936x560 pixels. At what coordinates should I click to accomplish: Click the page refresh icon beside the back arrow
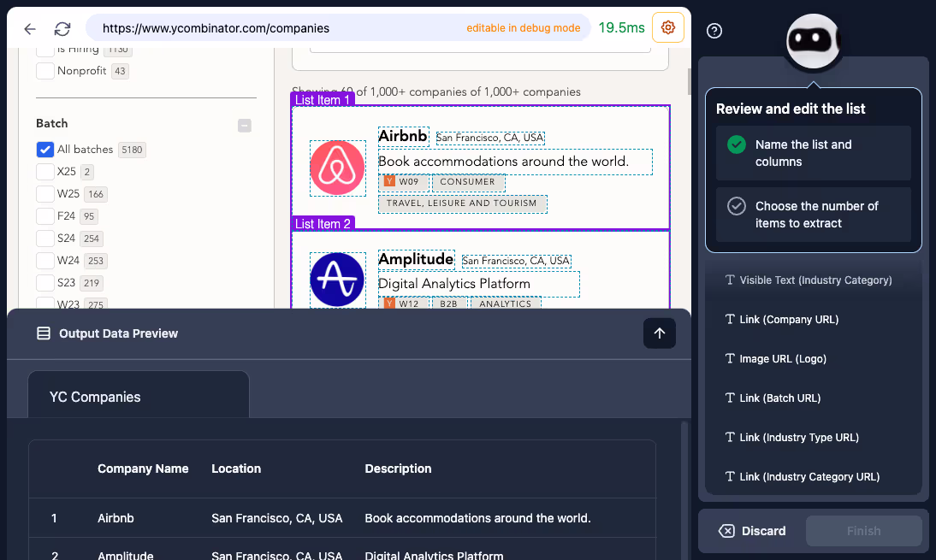pos(62,27)
